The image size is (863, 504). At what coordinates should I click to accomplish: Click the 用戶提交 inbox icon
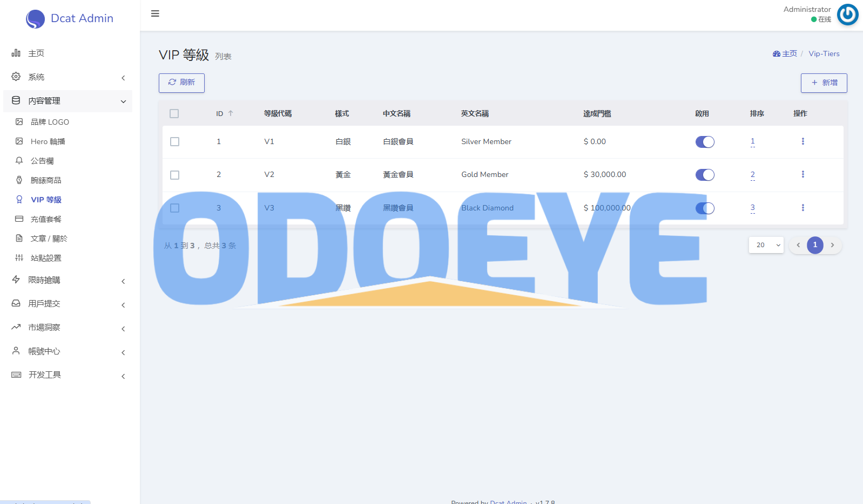coord(16,303)
